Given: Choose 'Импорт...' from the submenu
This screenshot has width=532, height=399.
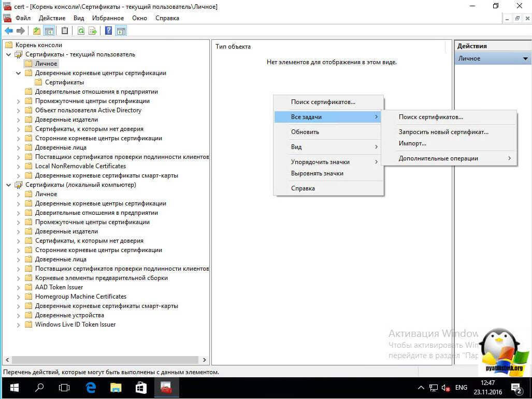Looking at the screenshot, I should click(x=412, y=143).
